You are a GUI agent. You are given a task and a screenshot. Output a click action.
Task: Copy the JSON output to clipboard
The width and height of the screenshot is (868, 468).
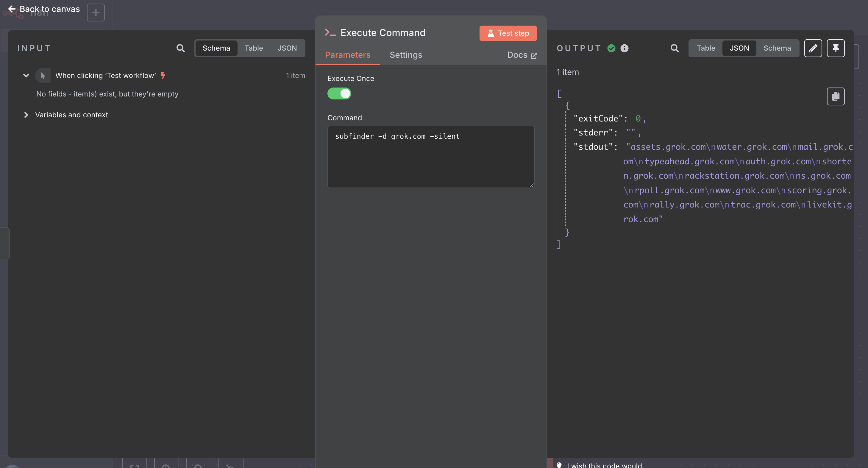click(836, 96)
